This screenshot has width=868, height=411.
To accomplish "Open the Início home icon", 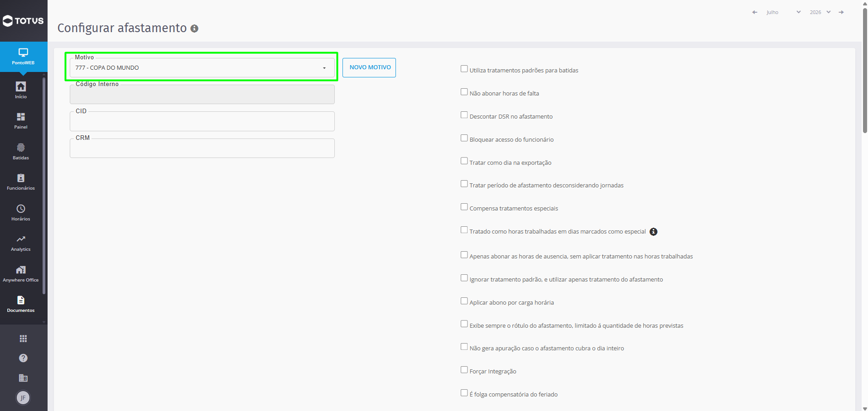I will [21, 86].
